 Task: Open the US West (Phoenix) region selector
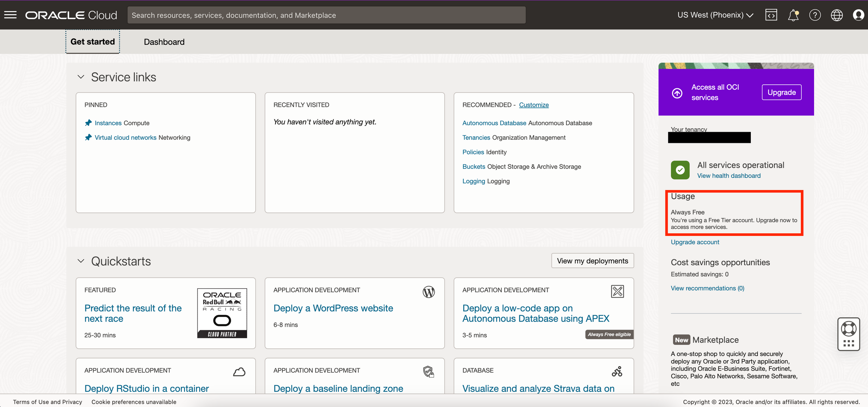point(715,15)
